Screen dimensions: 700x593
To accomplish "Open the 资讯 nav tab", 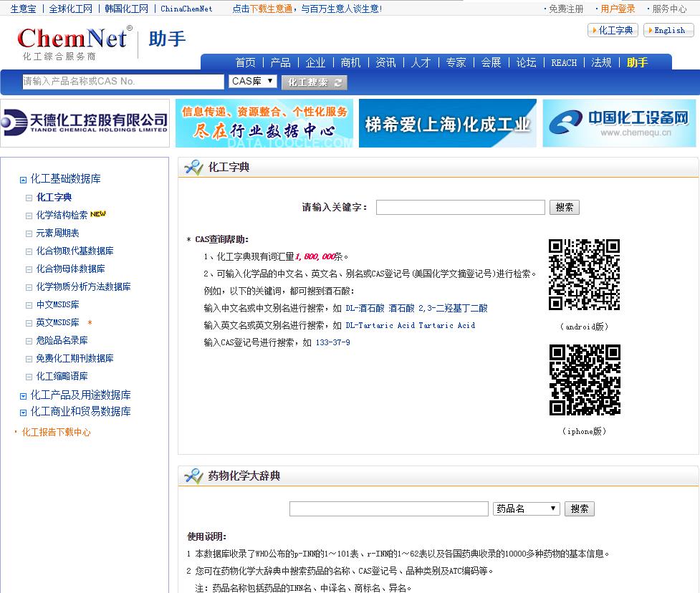I will 385,62.
